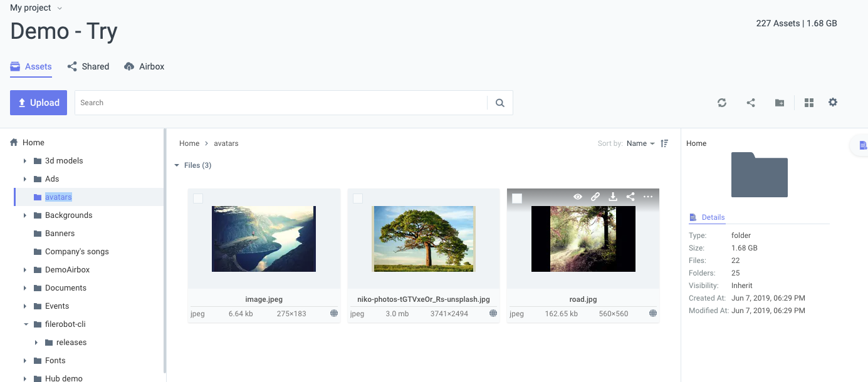This screenshot has height=382, width=868.
Task: Click the globe icon on image.jpeg
Action: point(334,313)
